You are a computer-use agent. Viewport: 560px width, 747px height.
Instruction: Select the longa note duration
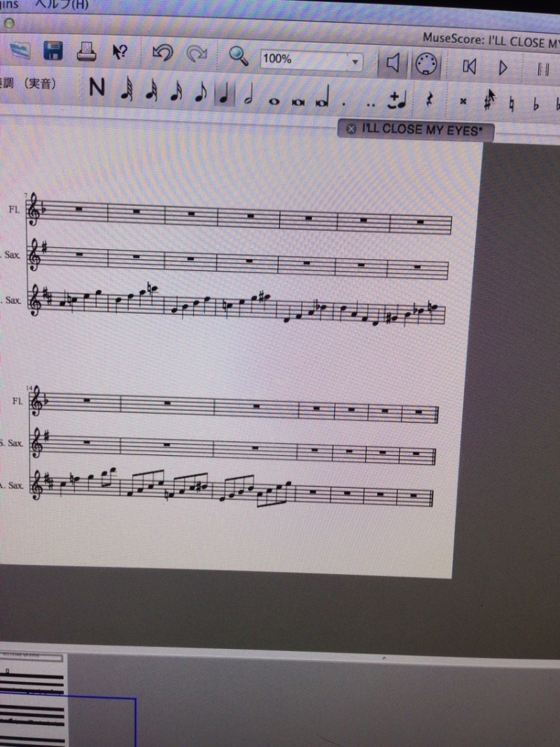[x=323, y=97]
